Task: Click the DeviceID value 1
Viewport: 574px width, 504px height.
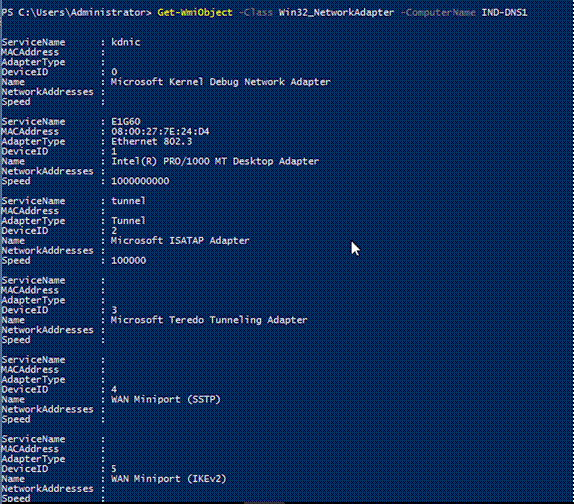Action: tap(114, 152)
